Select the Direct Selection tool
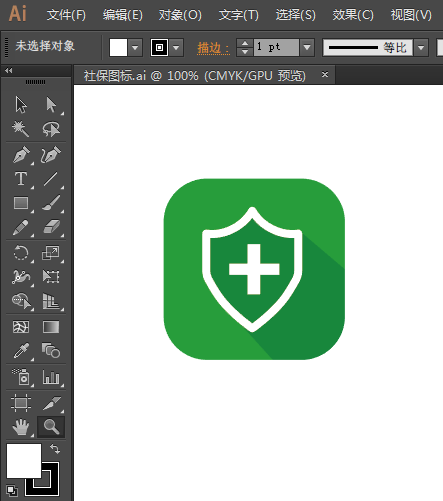This screenshot has width=443, height=501. [x=51, y=105]
